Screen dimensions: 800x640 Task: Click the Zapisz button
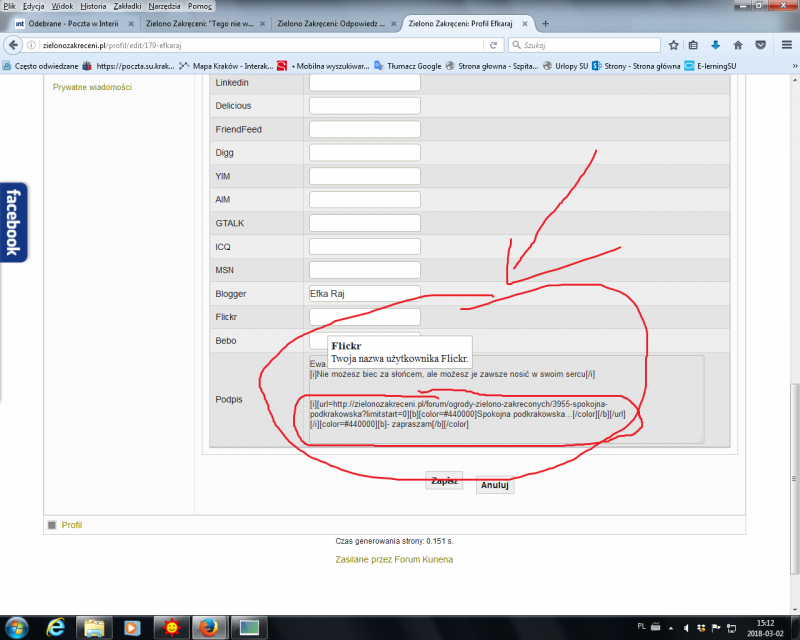(444, 481)
